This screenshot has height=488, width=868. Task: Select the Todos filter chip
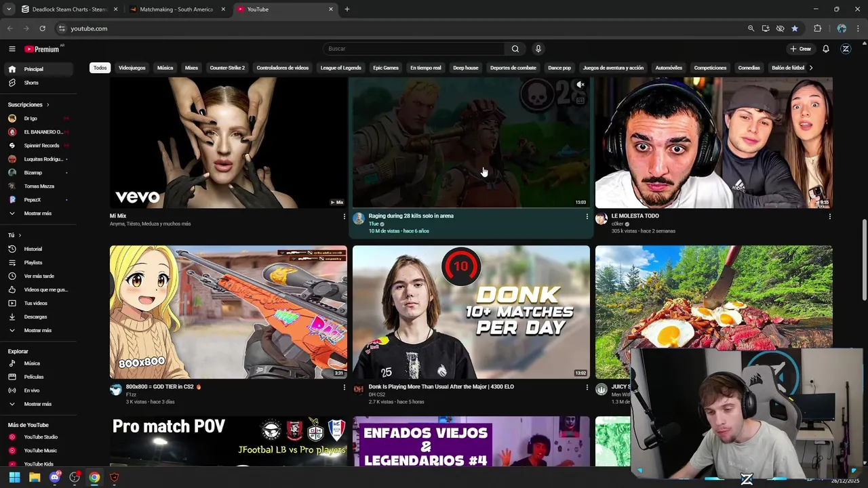coord(100,68)
